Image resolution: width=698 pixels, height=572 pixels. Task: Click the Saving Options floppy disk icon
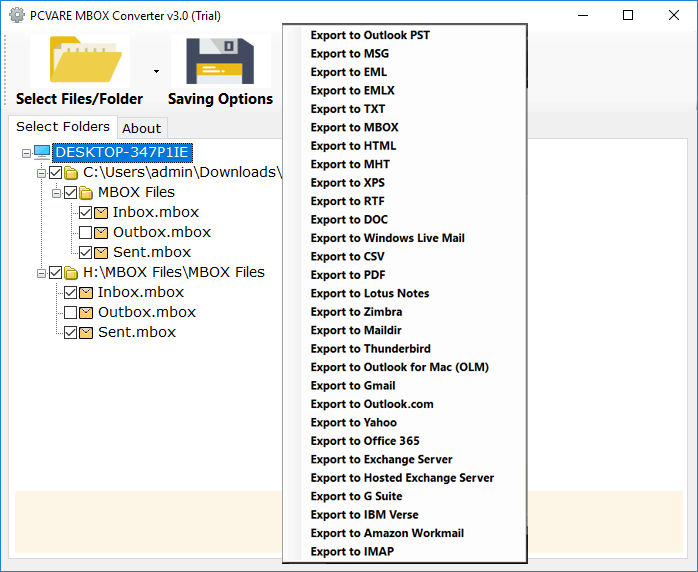[x=220, y=62]
